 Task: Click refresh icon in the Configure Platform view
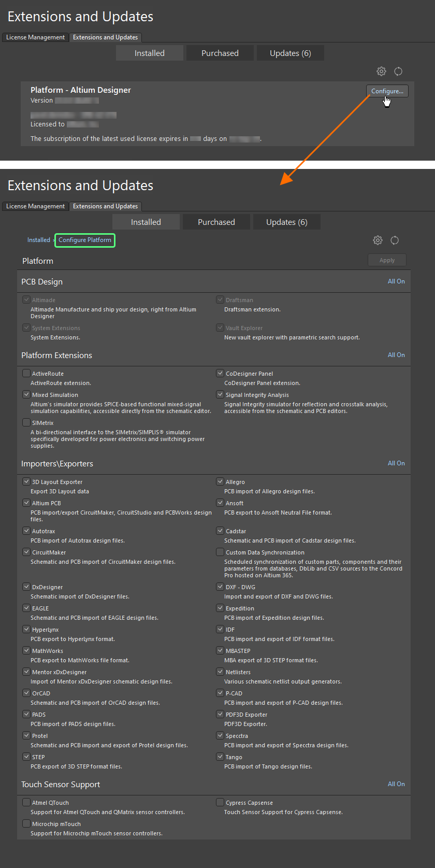pos(395,240)
